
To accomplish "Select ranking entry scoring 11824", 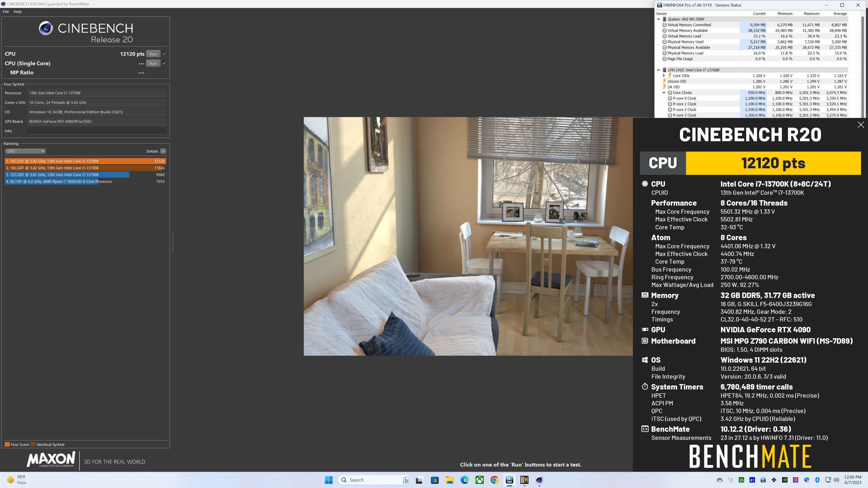I will [85, 168].
